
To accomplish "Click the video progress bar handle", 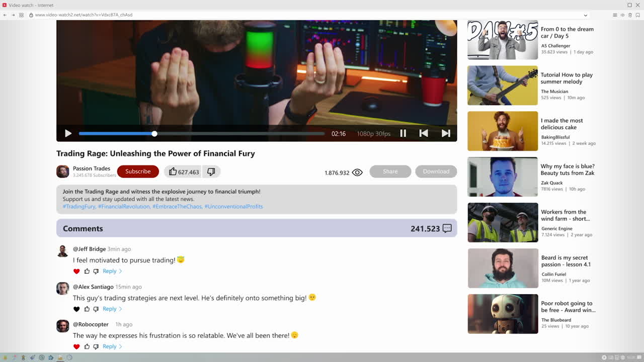I will click(154, 133).
